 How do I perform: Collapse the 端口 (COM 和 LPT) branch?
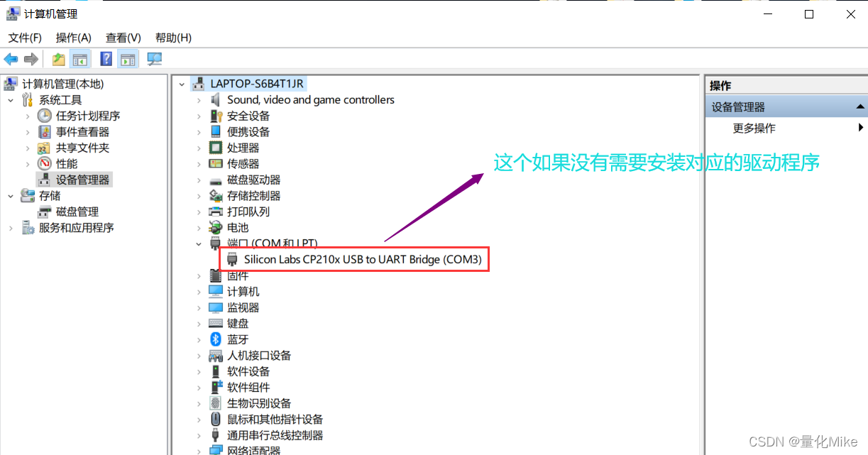tap(199, 243)
